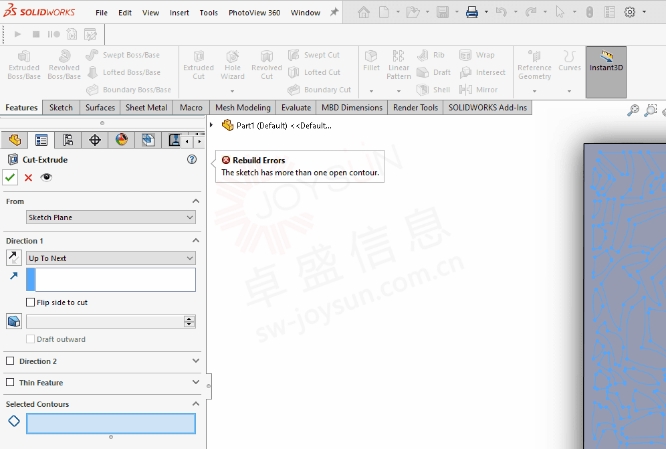The image size is (666, 449).
Task: Click the Undo arrow icon
Action: [x=501, y=12]
